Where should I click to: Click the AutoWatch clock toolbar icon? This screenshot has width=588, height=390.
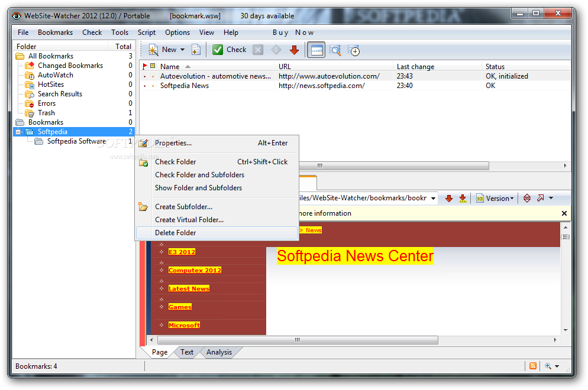tap(354, 50)
